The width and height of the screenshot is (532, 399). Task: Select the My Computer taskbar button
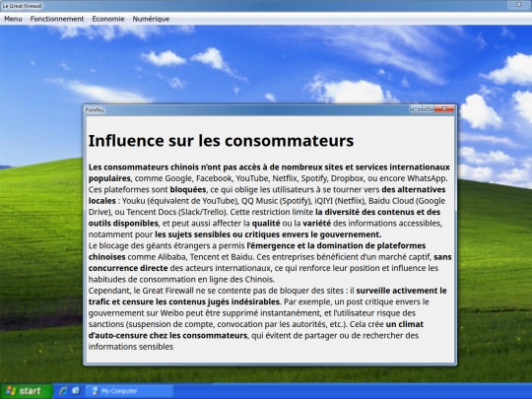pyautogui.click(x=129, y=391)
